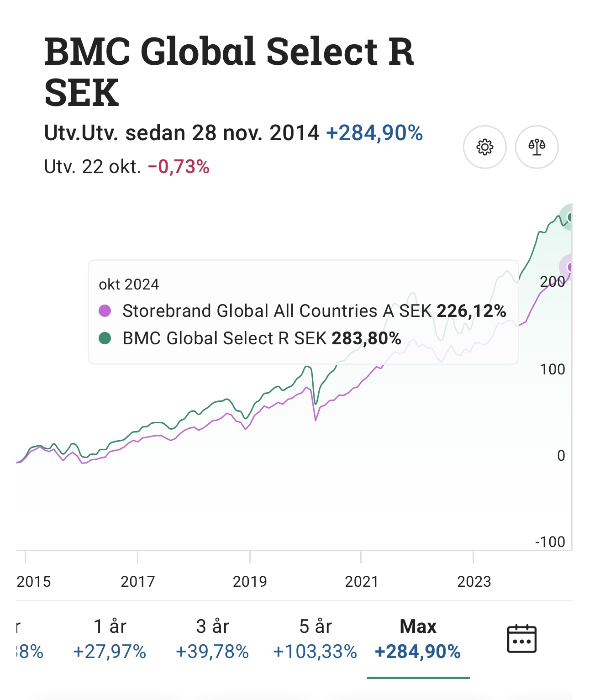The height and width of the screenshot is (700, 589).
Task: Select the 5 år period tab
Action: [x=315, y=638]
